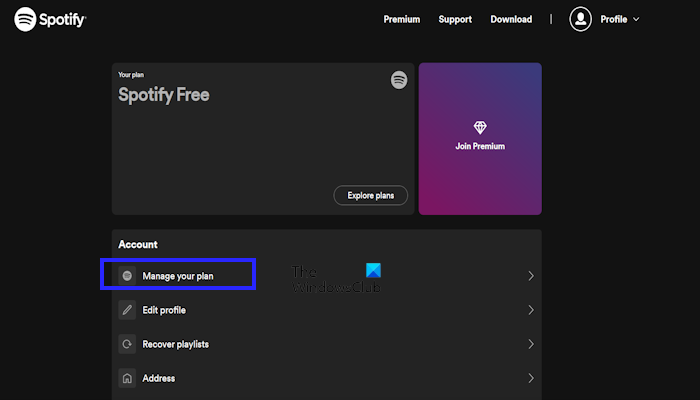Click the Join Premium text
Viewport: 700px width, 400px height.
point(480,146)
